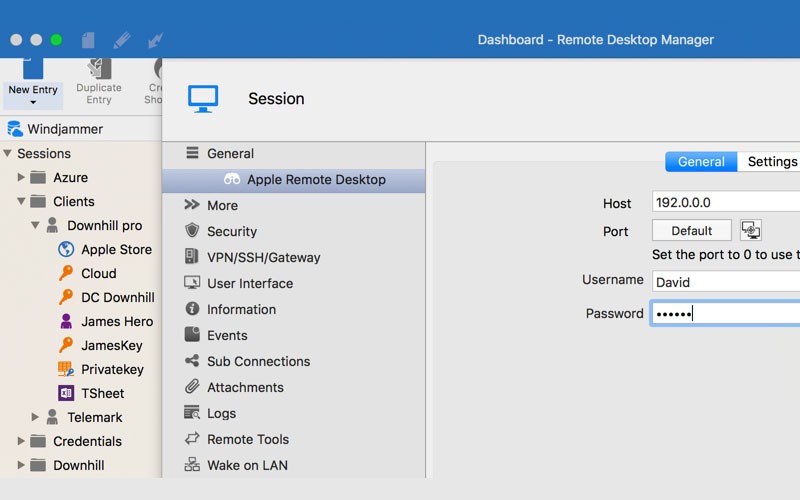Click the Default port button
Screen dimensions: 800x500
point(691,231)
